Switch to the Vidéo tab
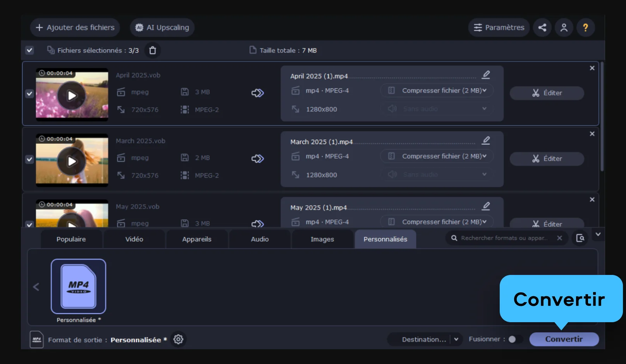The height and width of the screenshot is (364, 626). point(134,239)
